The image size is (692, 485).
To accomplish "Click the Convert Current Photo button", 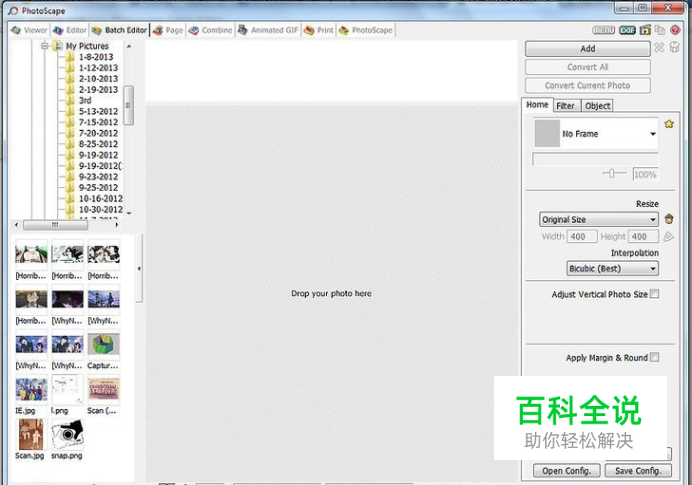I will coord(587,86).
